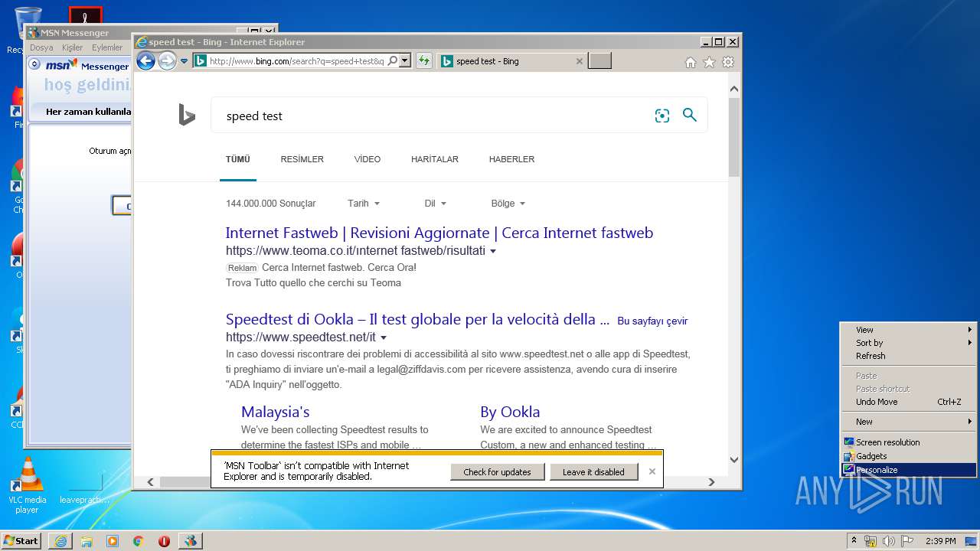The image size is (980, 551).
Task: Expand the speedtest.net/it URL dropdown arrow
Action: tap(384, 337)
